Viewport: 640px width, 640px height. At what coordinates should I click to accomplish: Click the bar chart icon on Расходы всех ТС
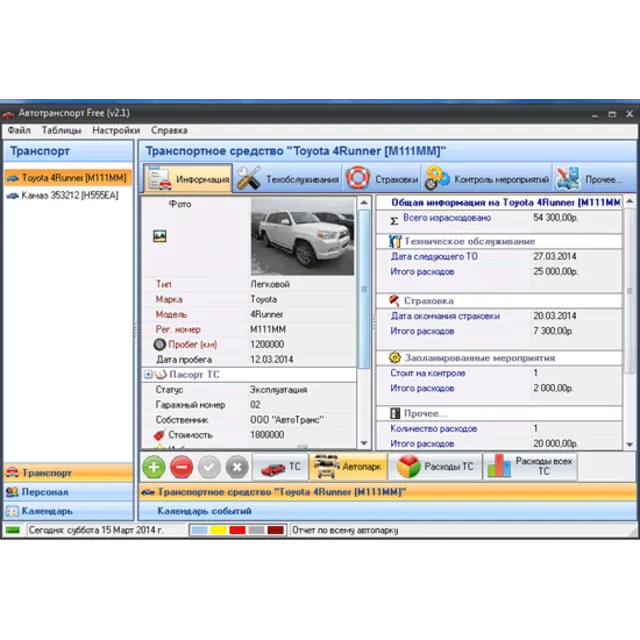tap(499, 466)
